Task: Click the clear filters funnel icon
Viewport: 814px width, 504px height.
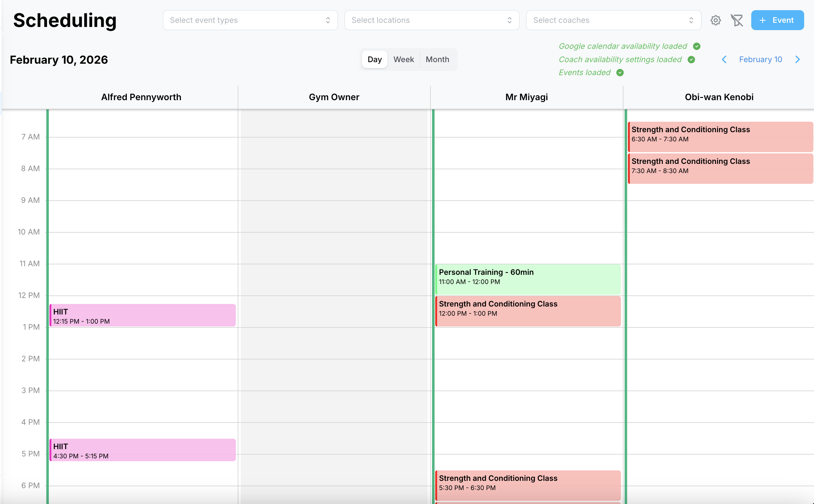Action: [x=737, y=20]
